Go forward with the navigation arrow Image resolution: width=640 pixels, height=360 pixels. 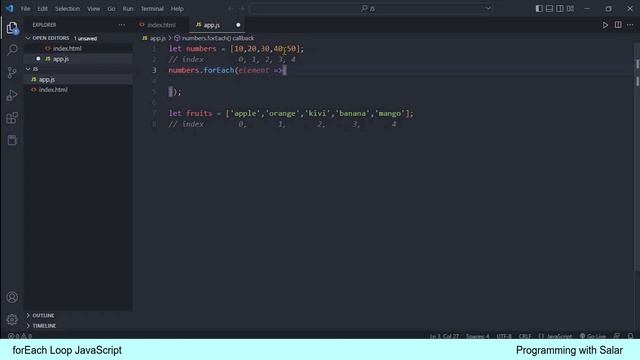click(x=242, y=9)
